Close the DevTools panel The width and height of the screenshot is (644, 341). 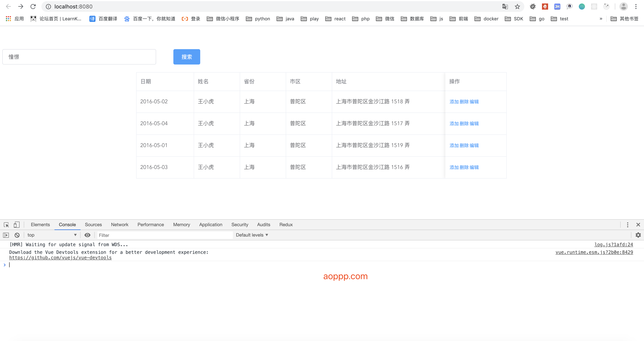(638, 225)
